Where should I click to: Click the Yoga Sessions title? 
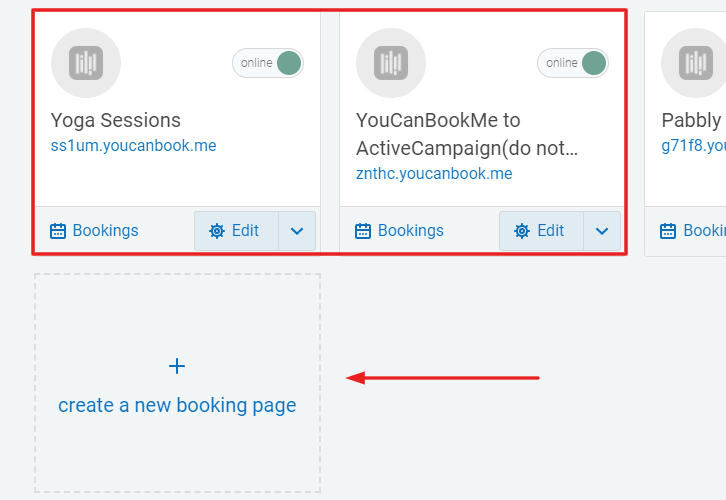click(116, 120)
